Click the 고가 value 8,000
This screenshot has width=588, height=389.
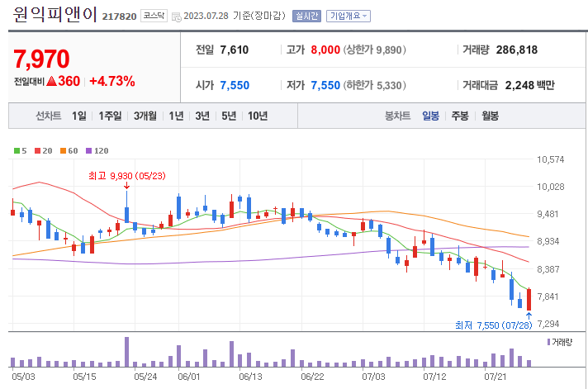pyautogui.click(x=325, y=50)
